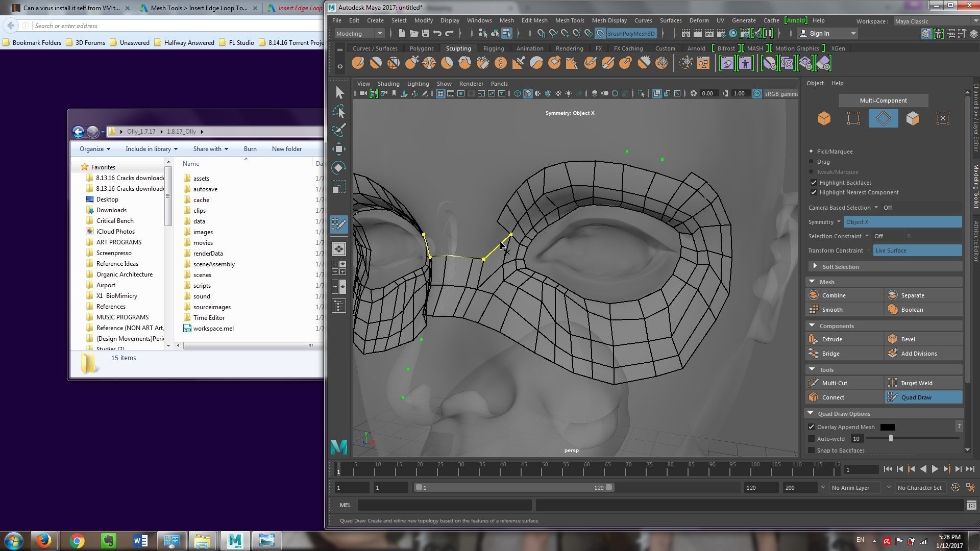Viewport: 980px width, 551px height.
Task: Choose the Scale tool in toolbox
Action: [x=339, y=187]
